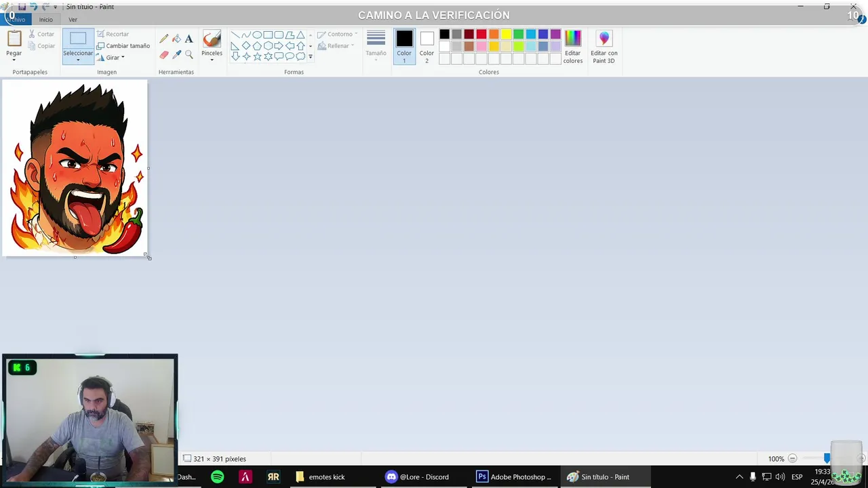Open the Archivo menu
Image resolution: width=868 pixels, height=488 pixels.
pos(15,20)
